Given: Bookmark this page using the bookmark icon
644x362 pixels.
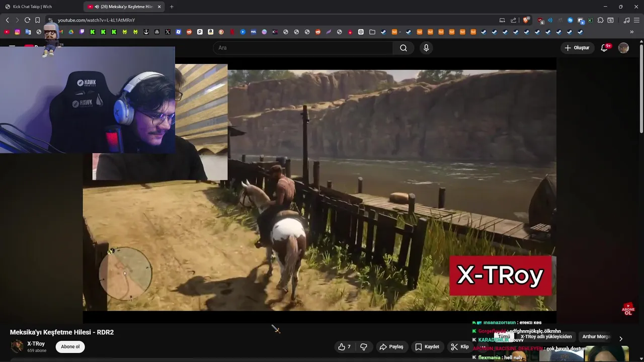Looking at the screenshot, I should tap(38, 20).
